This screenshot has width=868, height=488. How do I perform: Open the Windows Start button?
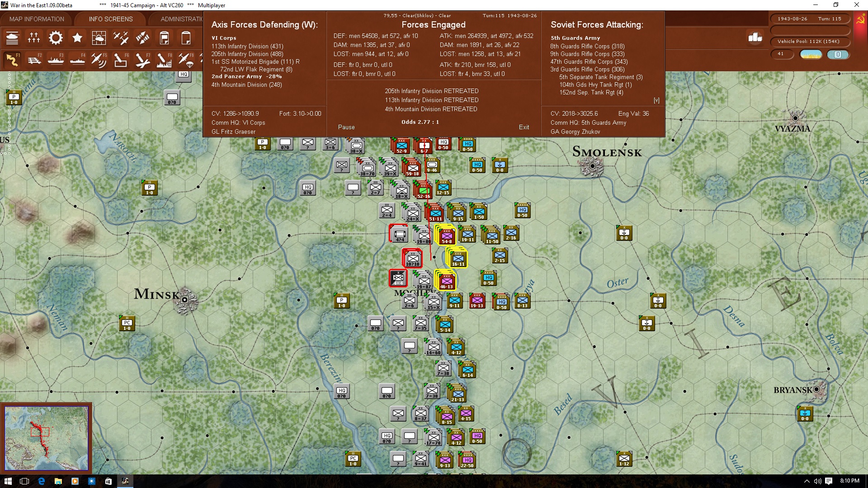coord(8,481)
